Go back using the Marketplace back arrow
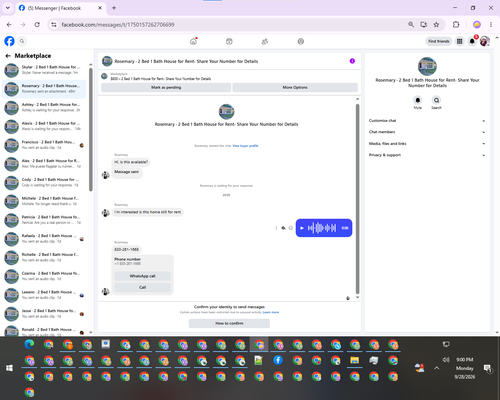This screenshot has height=400, width=500. pyautogui.click(x=8, y=56)
